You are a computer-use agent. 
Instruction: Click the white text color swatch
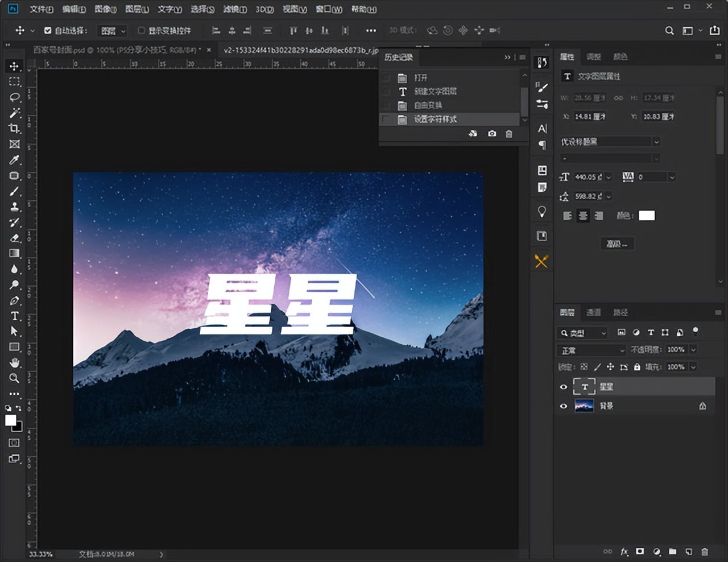coord(647,216)
